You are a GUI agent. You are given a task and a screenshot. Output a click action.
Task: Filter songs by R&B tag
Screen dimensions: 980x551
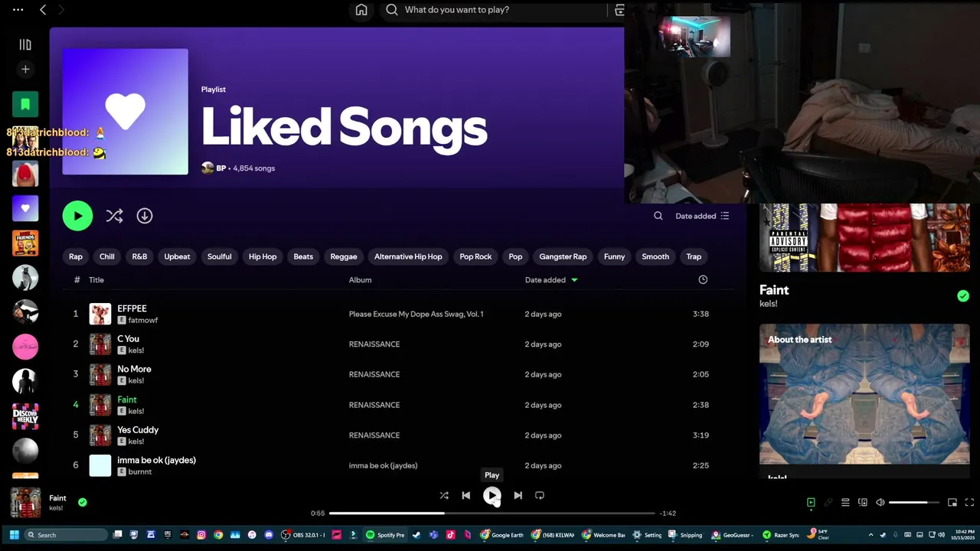click(139, 256)
